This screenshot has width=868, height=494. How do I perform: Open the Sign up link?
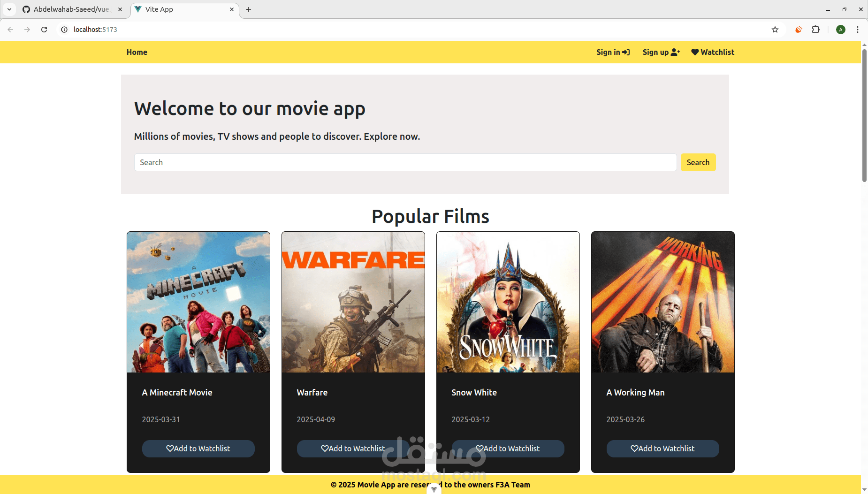661,52
